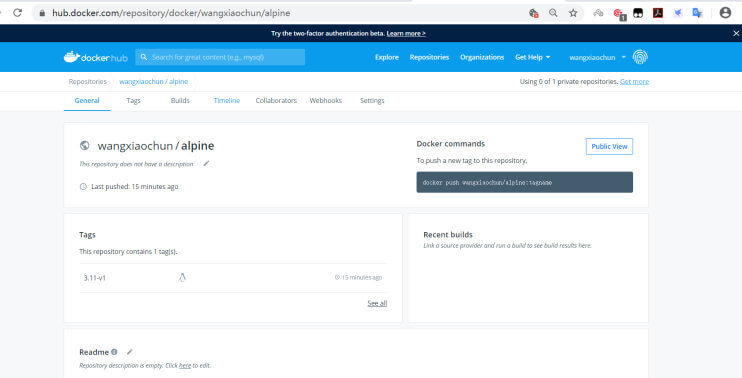This screenshot has width=742, height=378.
Task: Open the wangxiaochun account dropdown
Action: 597,57
